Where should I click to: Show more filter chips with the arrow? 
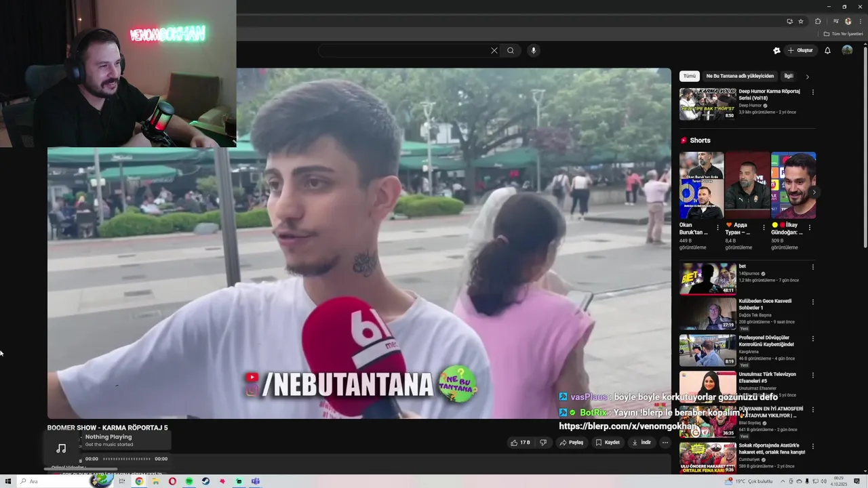tap(807, 77)
